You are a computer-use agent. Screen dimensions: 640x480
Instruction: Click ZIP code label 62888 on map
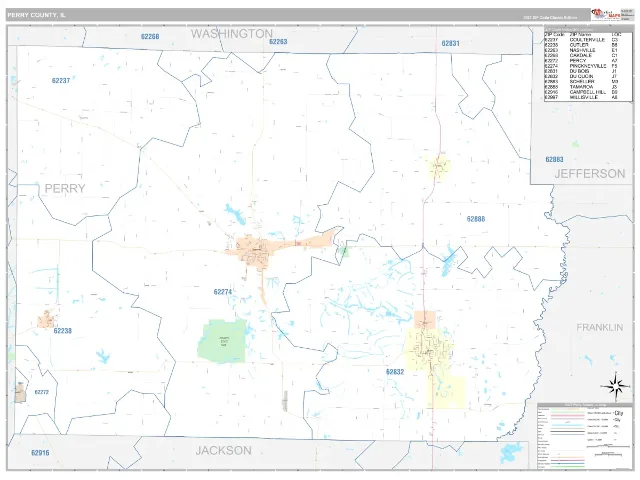click(x=476, y=219)
